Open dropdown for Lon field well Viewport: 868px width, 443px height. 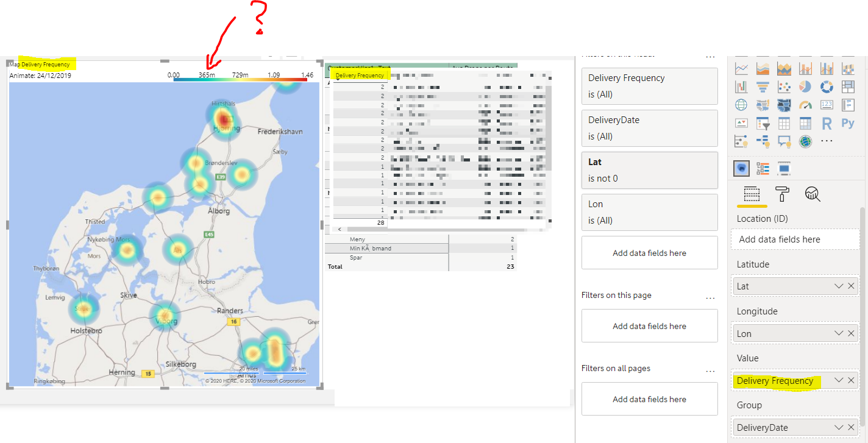click(839, 333)
